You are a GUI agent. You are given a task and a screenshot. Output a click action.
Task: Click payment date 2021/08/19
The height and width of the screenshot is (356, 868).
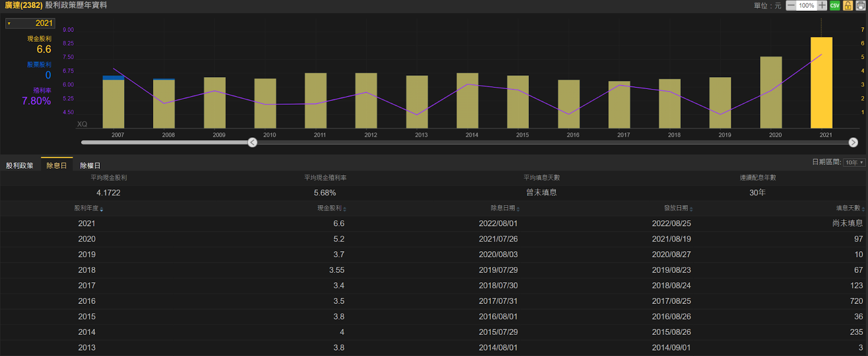672,239
